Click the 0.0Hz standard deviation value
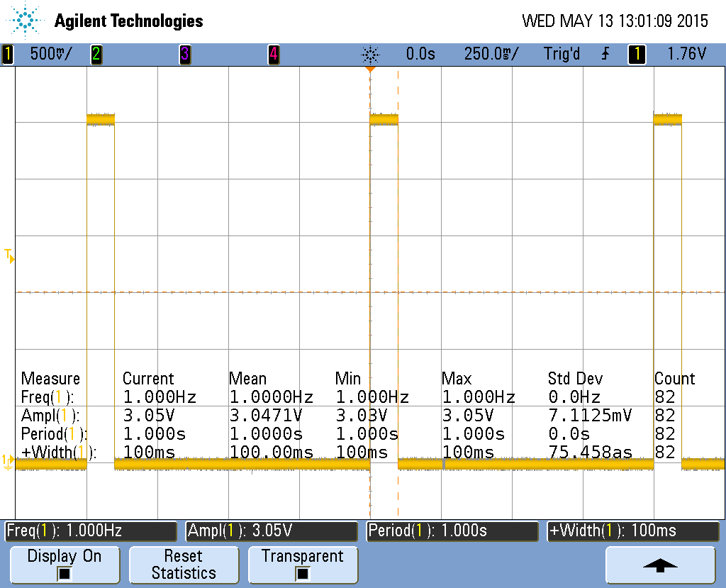This screenshot has width=726, height=588. point(574,397)
